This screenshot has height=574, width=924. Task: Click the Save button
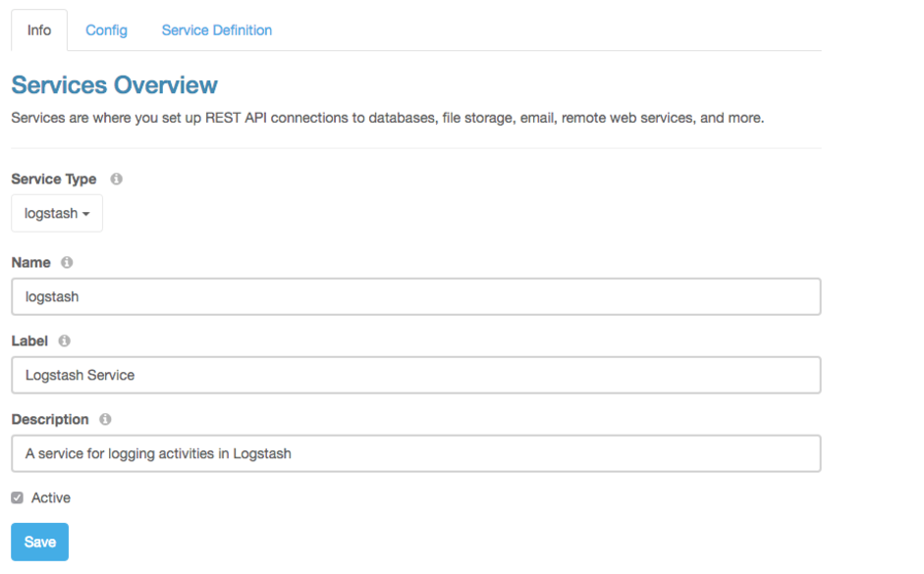[39, 541]
